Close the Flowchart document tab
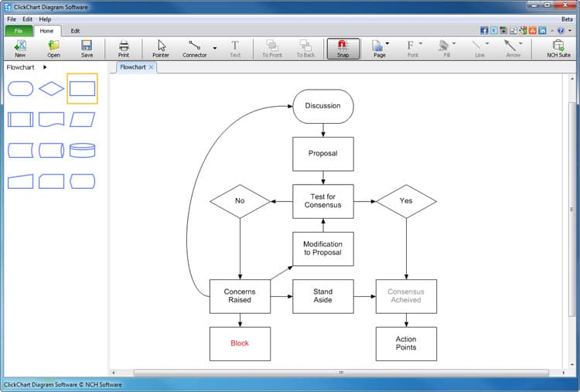The height and width of the screenshot is (392, 580). [x=152, y=67]
